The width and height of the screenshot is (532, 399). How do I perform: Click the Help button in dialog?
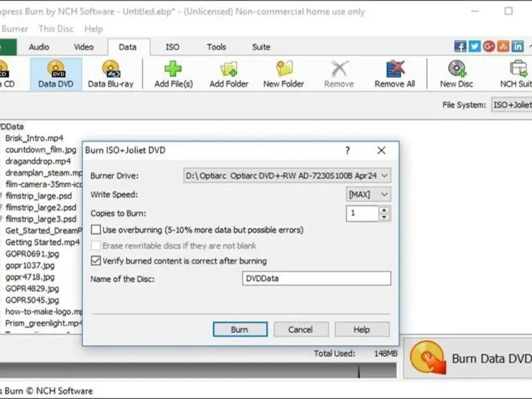[x=362, y=329]
